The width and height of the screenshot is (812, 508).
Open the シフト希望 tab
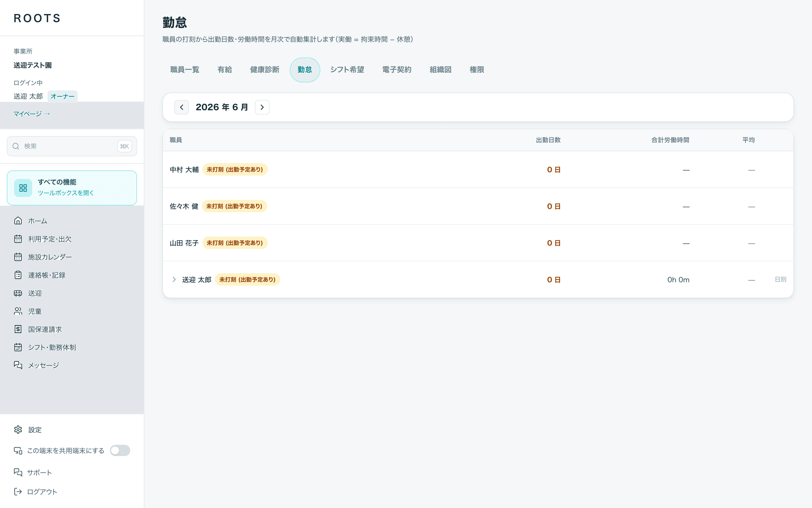[347, 69]
